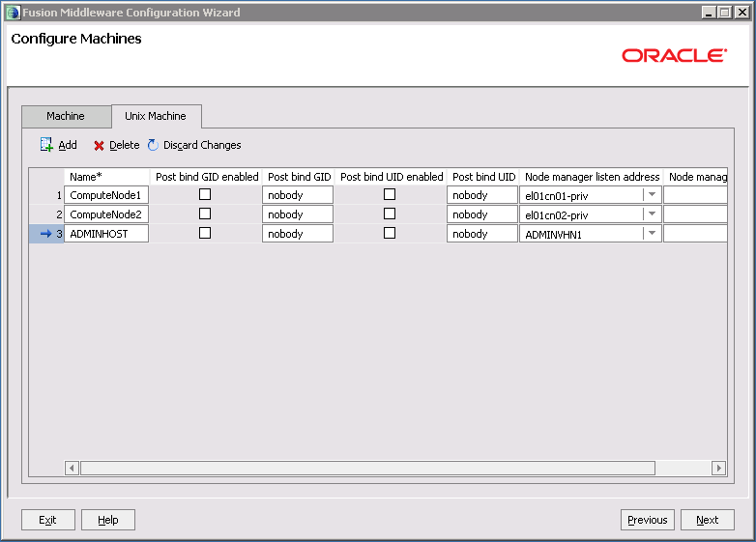Click the Add machine icon

pos(46,145)
